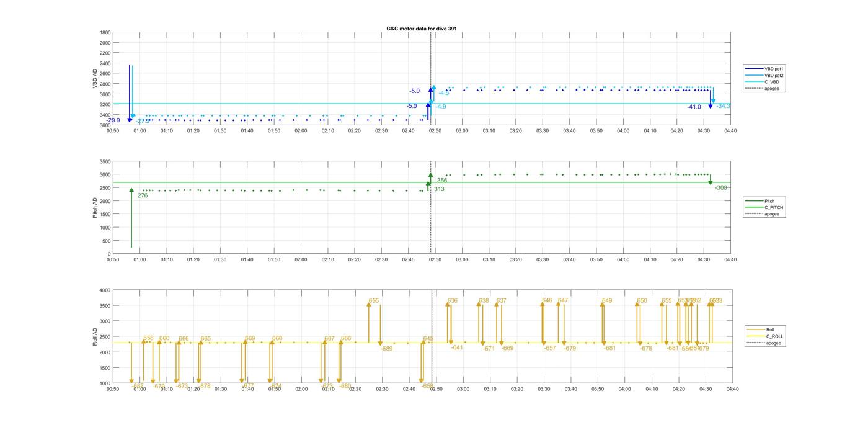Click the '-41.0' VBD data label
This screenshot has width=868, height=430.
pyautogui.click(x=694, y=107)
